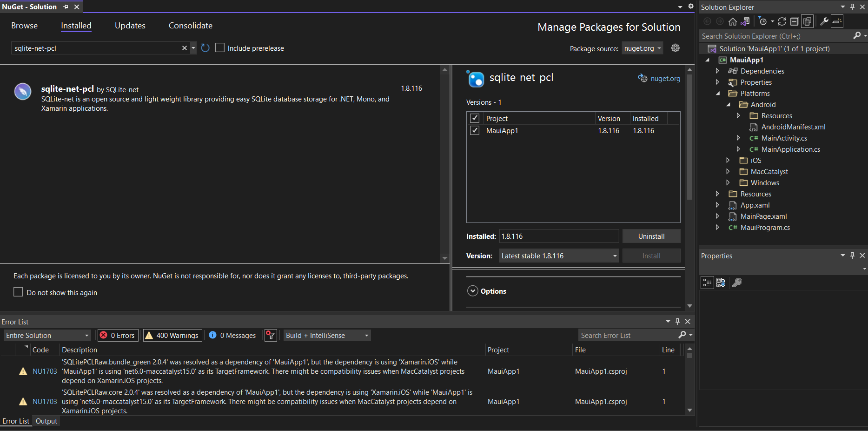
Task: Open second NU1703 warning code link
Action: 45,402
